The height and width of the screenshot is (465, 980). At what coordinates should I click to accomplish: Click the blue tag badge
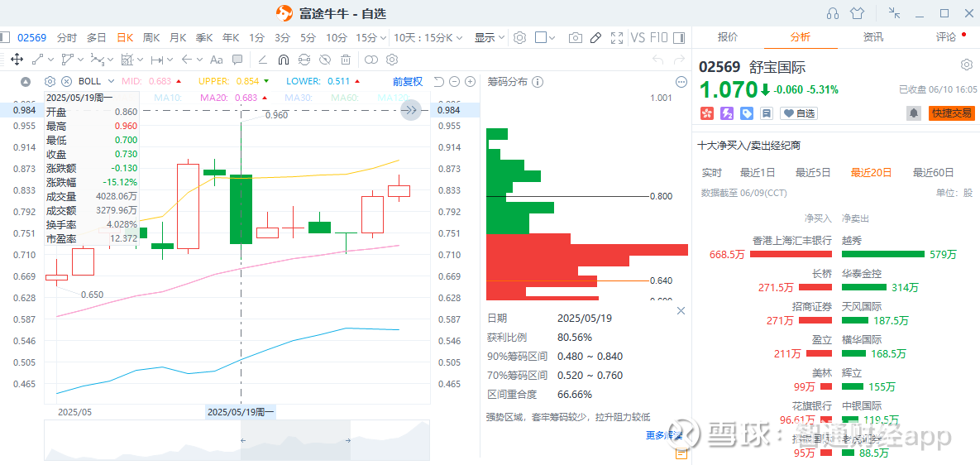click(x=747, y=113)
